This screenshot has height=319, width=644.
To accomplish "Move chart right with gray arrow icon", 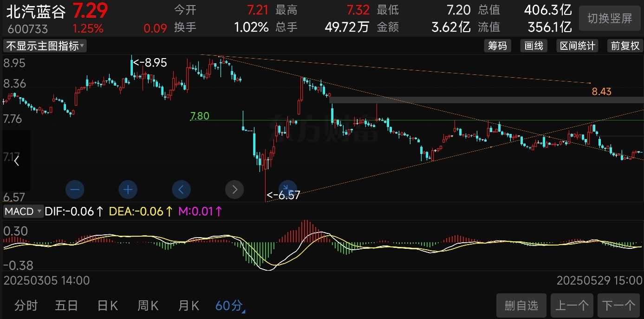I will [234, 189].
